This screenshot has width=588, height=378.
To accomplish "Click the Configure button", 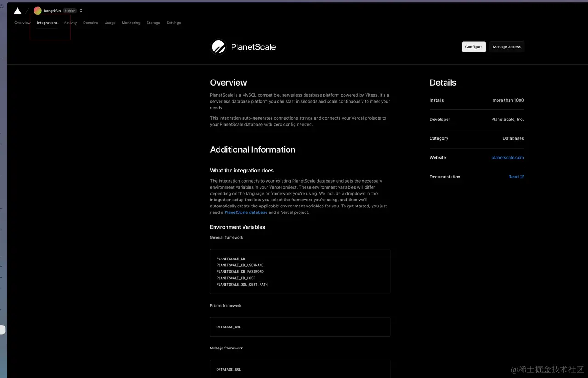I will point(474,47).
